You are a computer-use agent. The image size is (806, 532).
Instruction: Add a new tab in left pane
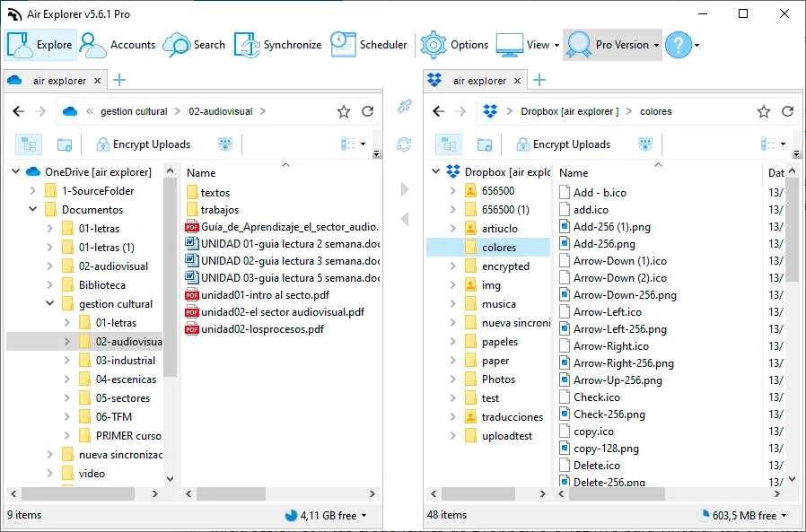pos(119,80)
